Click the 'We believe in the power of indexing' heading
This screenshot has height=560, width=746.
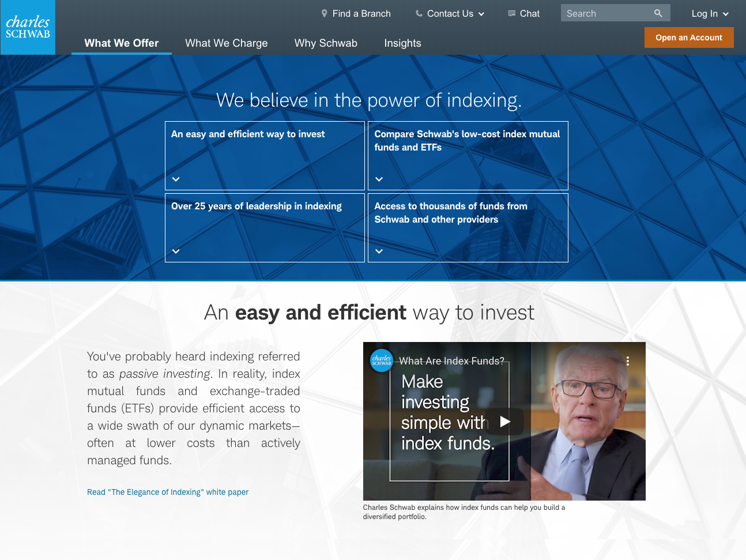tap(369, 100)
